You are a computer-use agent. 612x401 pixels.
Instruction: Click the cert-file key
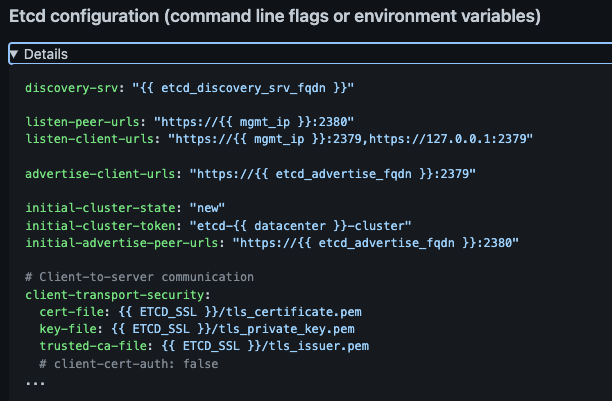pos(72,312)
